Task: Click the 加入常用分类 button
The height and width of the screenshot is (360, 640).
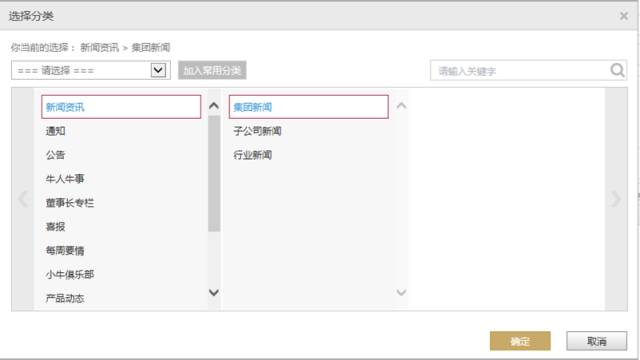Action: pyautogui.click(x=212, y=70)
